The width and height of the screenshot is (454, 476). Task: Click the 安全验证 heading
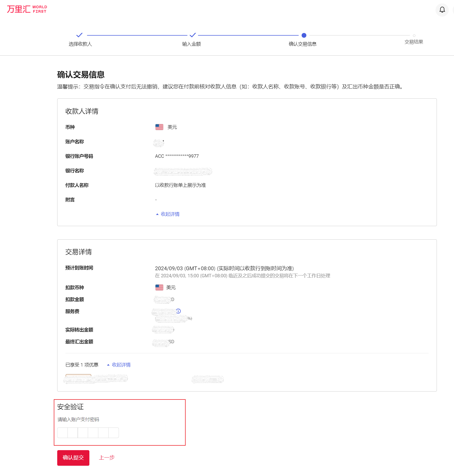click(x=70, y=407)
